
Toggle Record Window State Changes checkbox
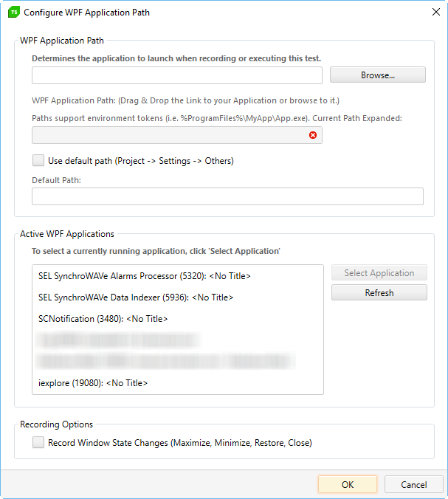(x=38, y=442)
